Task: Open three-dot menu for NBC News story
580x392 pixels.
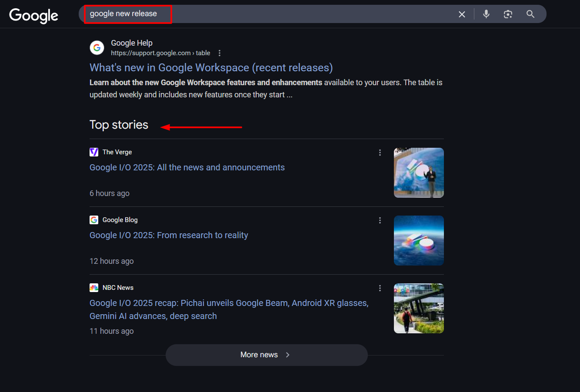Action: coord(380,288)
